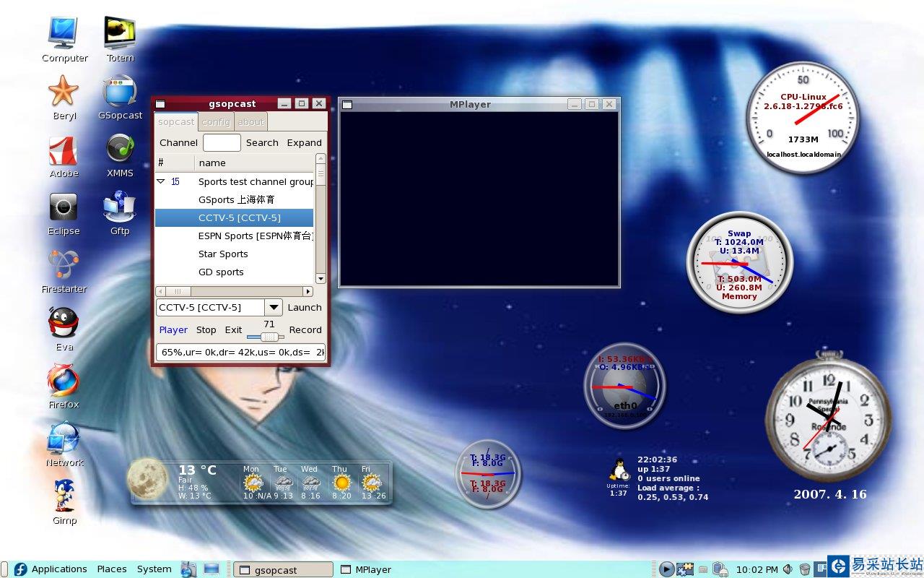Click the Launch button
Viewport: 924px width, 578px height.
(305, 307)
